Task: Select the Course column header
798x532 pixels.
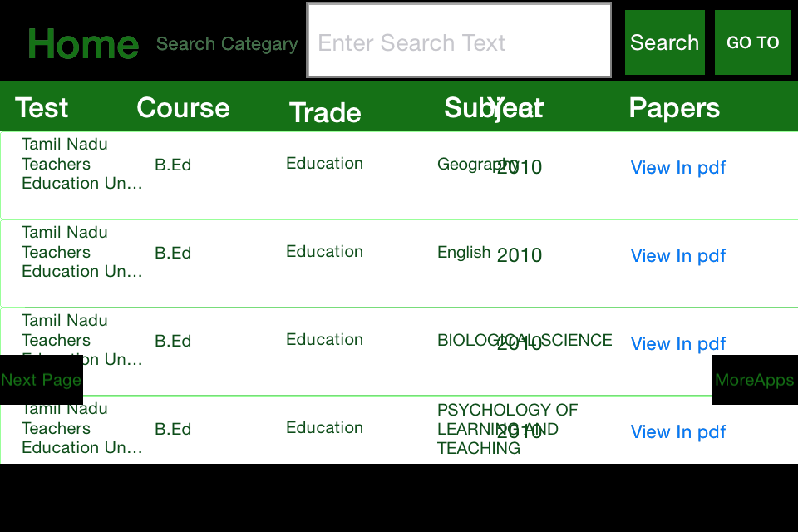Action: (183, 107)
